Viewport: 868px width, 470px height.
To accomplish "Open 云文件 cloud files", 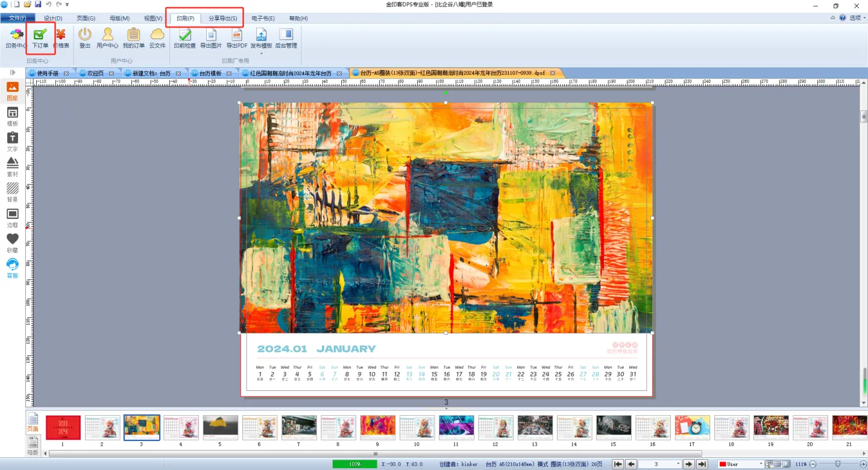I will (x=157, y=37).
